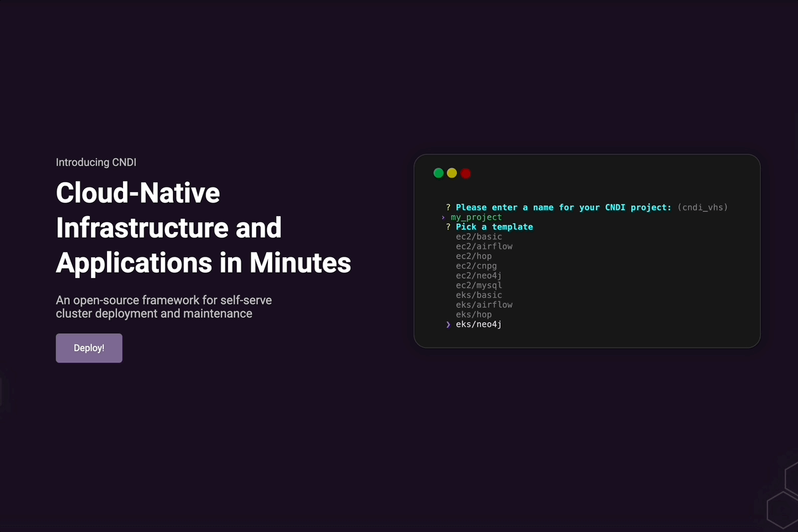Click the yellow dot in terminal window
The width and height of the screenshot is (798, 532).
pyautogui.click(x=452, y=173)
